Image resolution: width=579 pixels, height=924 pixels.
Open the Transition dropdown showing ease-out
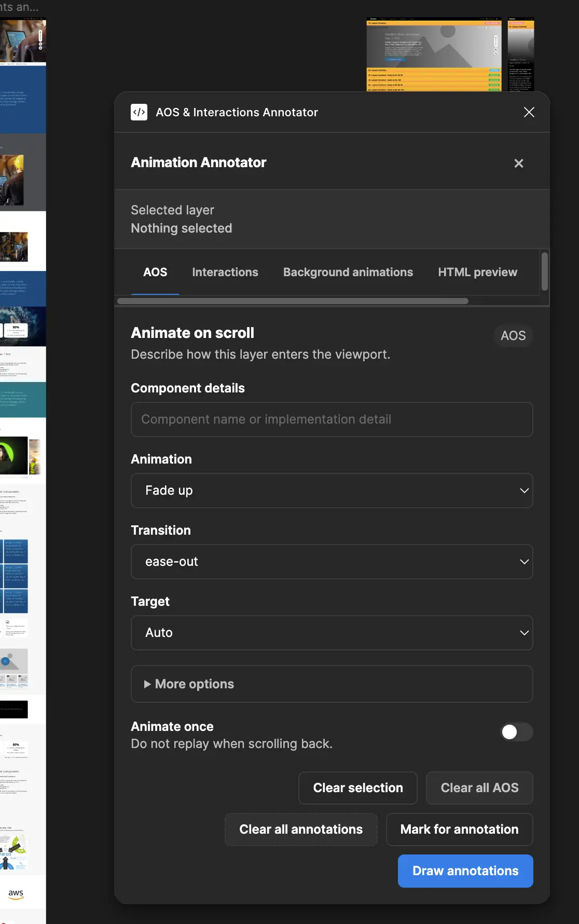[x=332, y=562]
